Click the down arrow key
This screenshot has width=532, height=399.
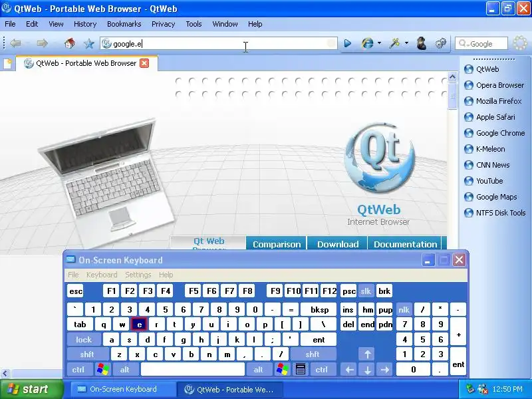(368, 369)
